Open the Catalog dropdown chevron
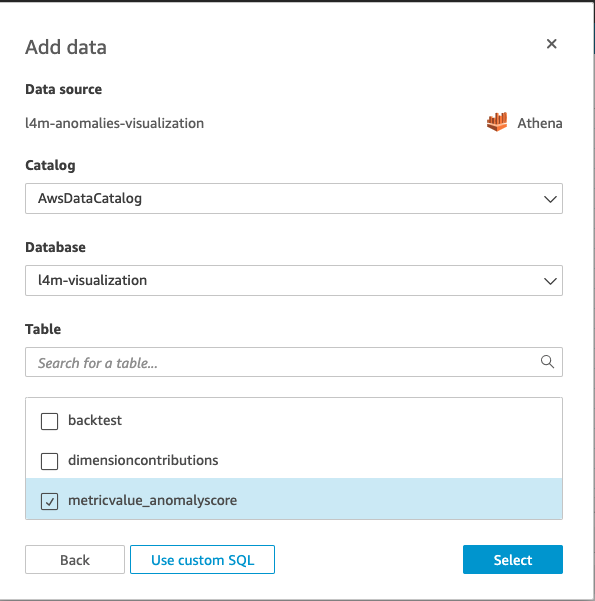 pos(550,199)
